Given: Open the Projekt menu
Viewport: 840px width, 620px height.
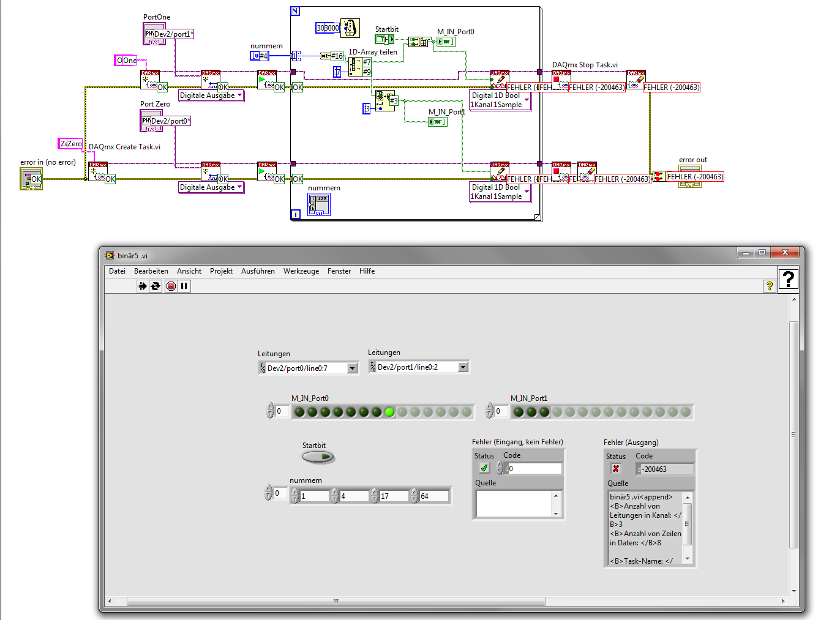Looking at the screenshot, I should pyautogui.click(x=221, y=271).
